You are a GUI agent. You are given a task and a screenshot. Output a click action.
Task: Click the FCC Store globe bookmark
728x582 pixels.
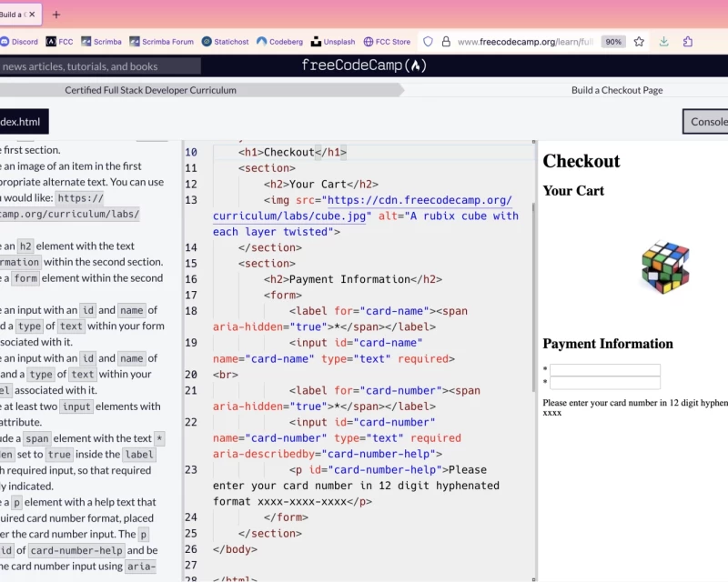387,41
